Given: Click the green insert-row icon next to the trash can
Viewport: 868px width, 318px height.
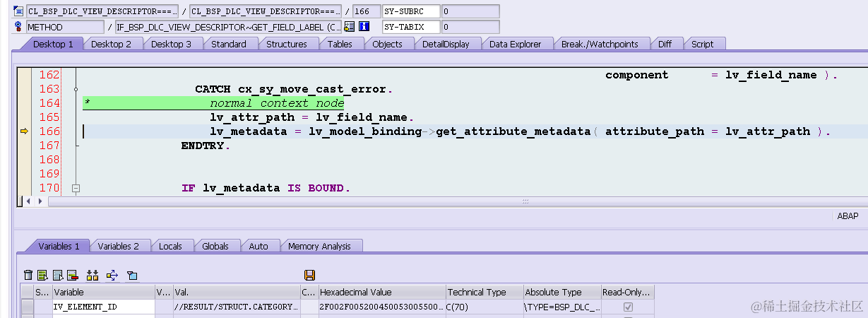Looking at the screenshot, I should [42, 275].
